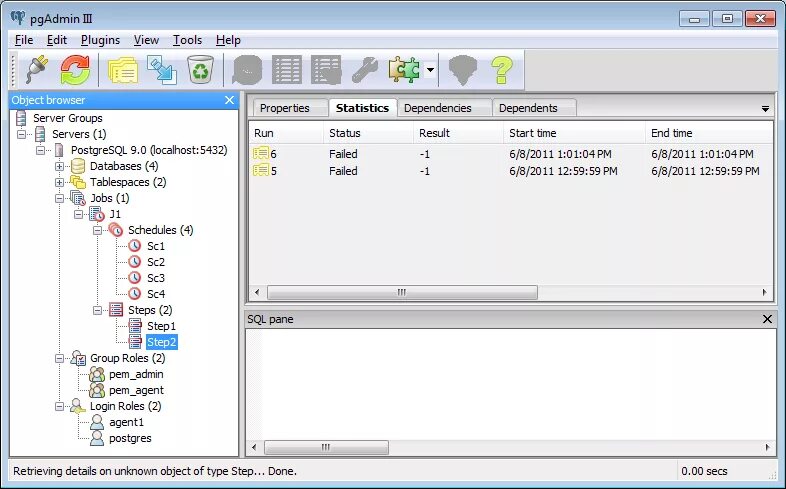786x489 pixels.
Task: Click the wrench maintenance toolbar icon
Action: (364, 70)
